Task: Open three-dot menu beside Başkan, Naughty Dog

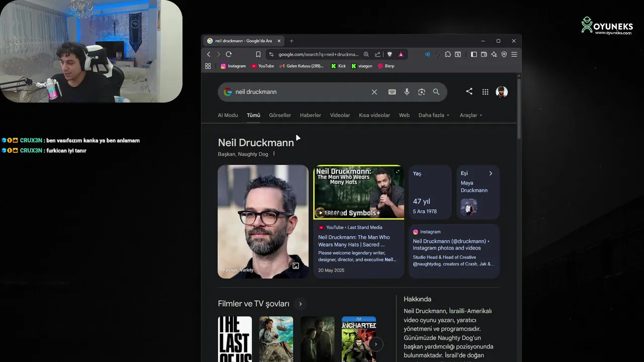Action: 274,154
